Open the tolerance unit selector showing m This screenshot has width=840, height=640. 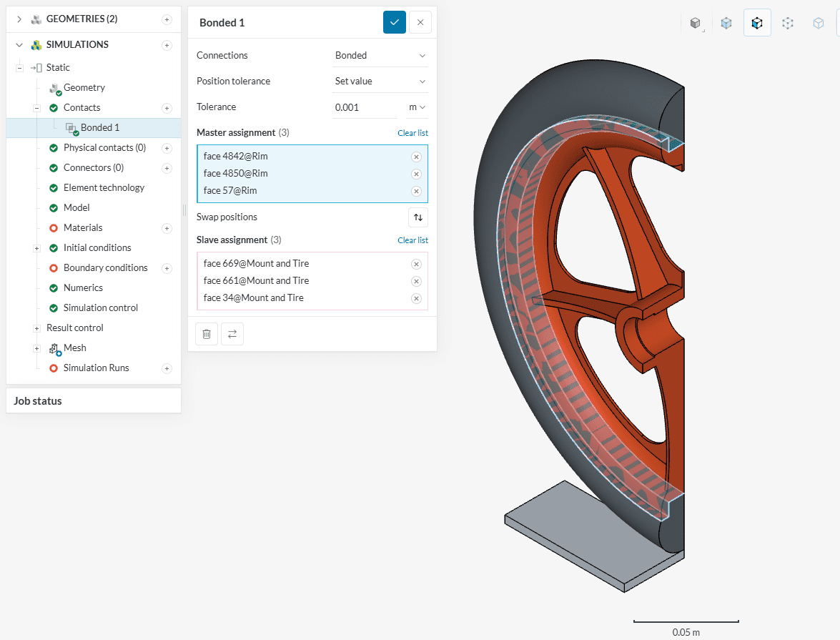[417, 107]
